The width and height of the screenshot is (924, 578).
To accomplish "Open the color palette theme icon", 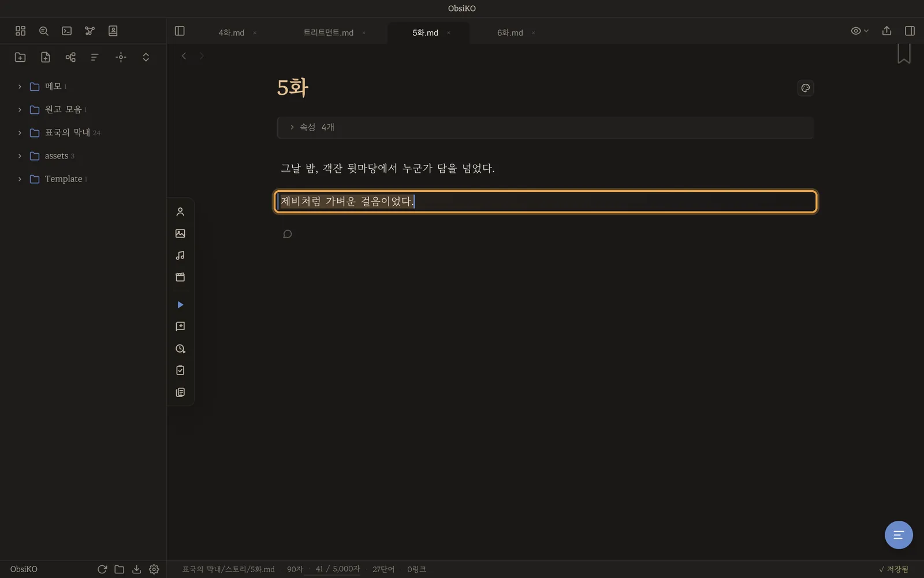I will [x=805, y=88].
